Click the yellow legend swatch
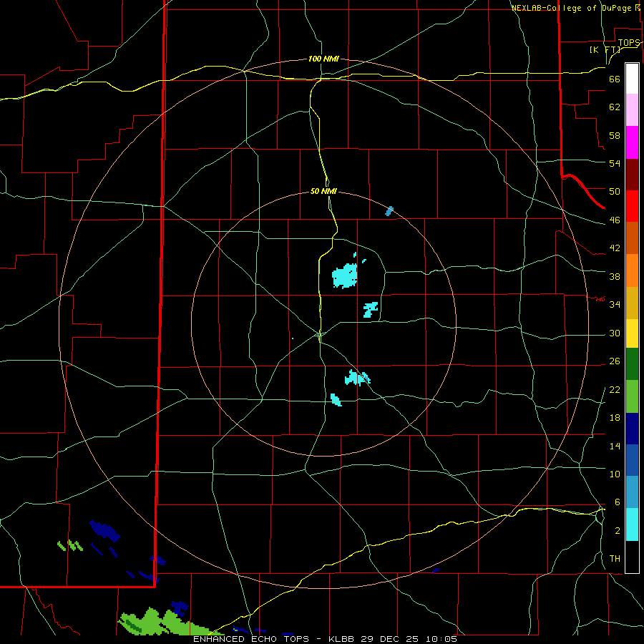Viewport: 644px width, 644px height. coord(632,333)
